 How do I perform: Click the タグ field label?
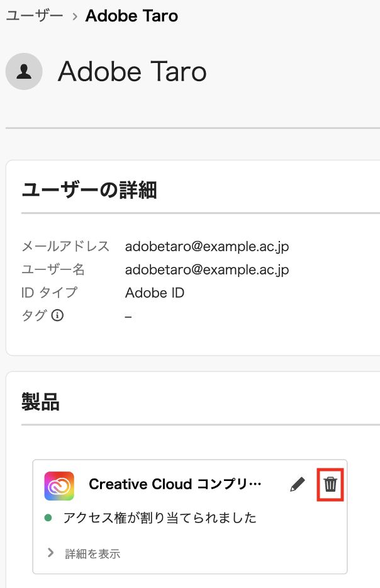pos(34,315)
